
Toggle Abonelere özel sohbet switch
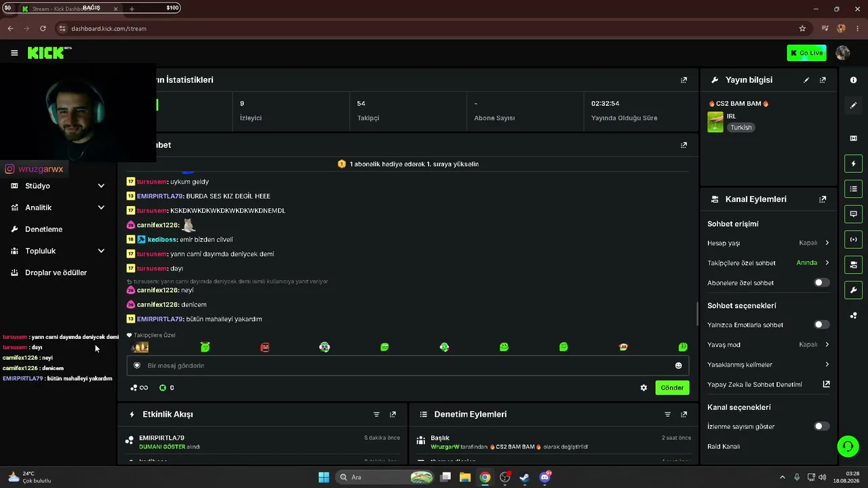[821, 283]
